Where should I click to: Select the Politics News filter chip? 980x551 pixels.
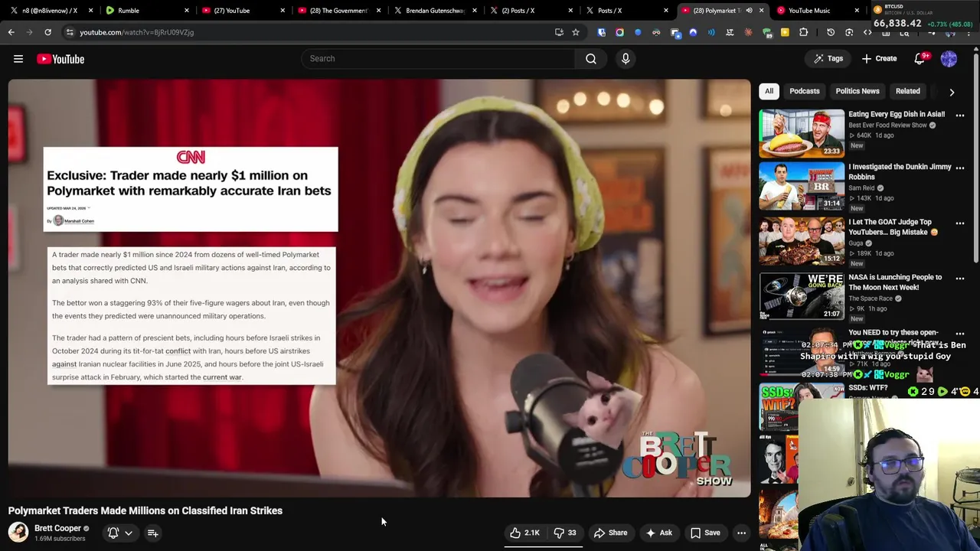857,91
